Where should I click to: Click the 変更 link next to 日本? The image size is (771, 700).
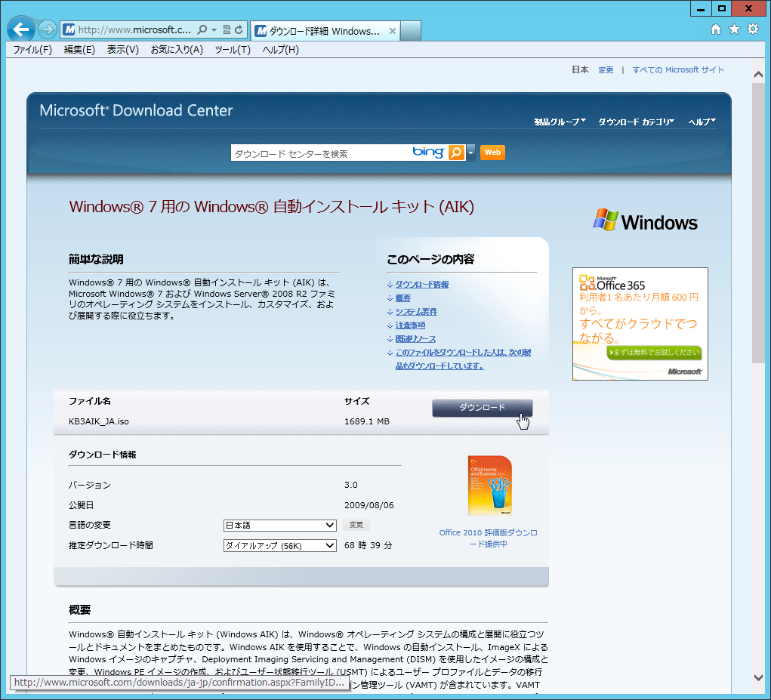[606, 69]
